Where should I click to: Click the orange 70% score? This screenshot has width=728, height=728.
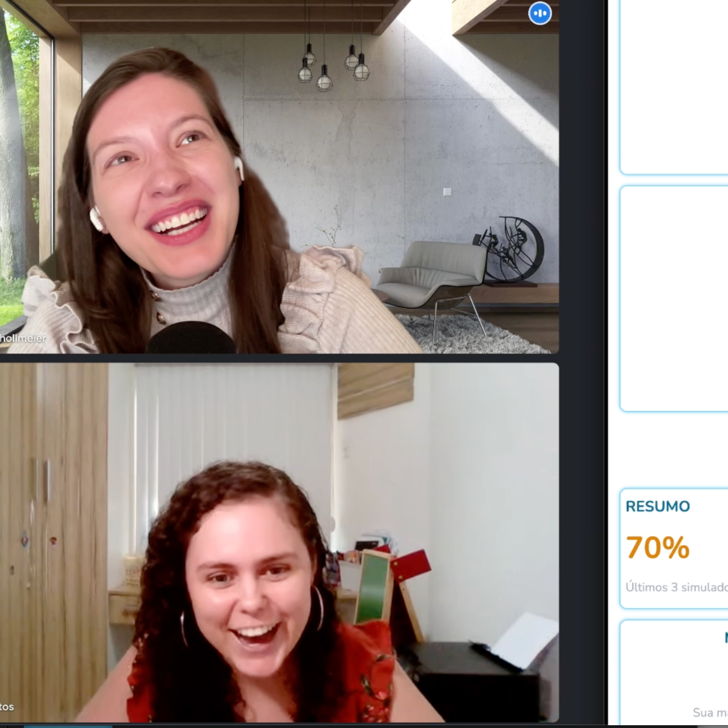658,547
